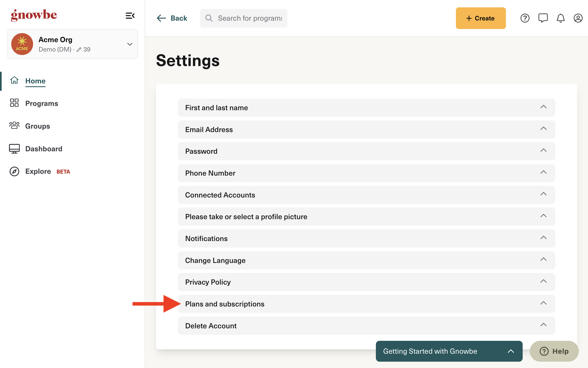Open Dashboard in sidebar
The height and width of the screenshot is (368, 588).
(44, 149)
